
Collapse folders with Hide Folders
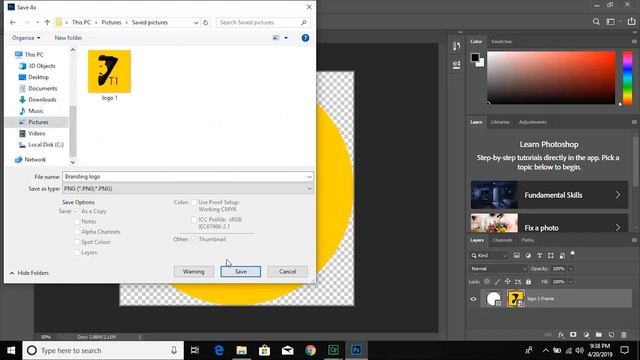(29, 273)
